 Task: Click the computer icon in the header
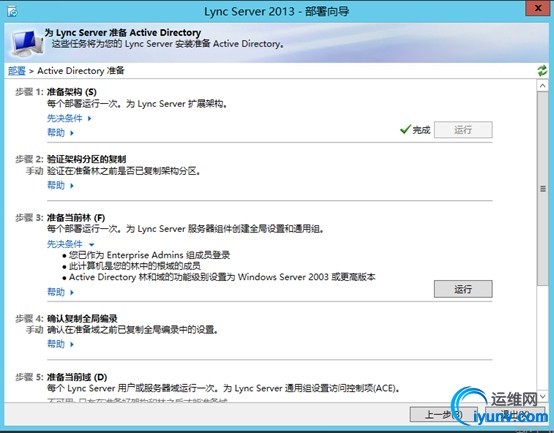(27, 43)
